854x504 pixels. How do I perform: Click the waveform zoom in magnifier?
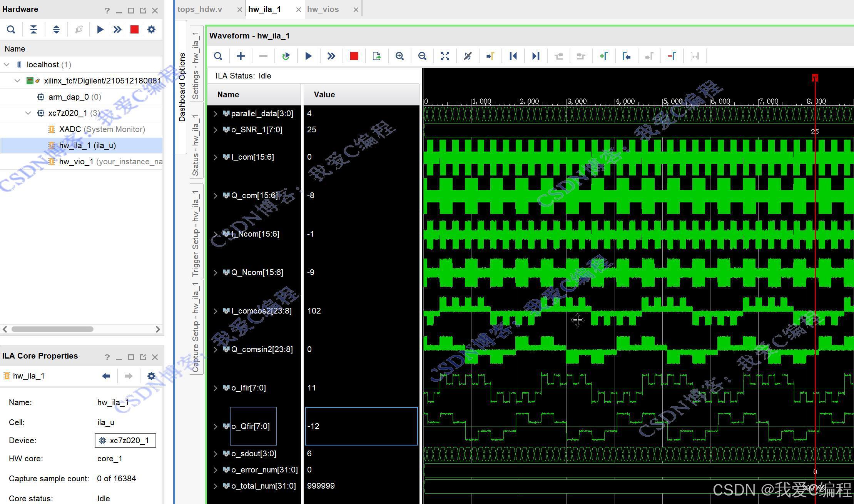coord(399,56)
